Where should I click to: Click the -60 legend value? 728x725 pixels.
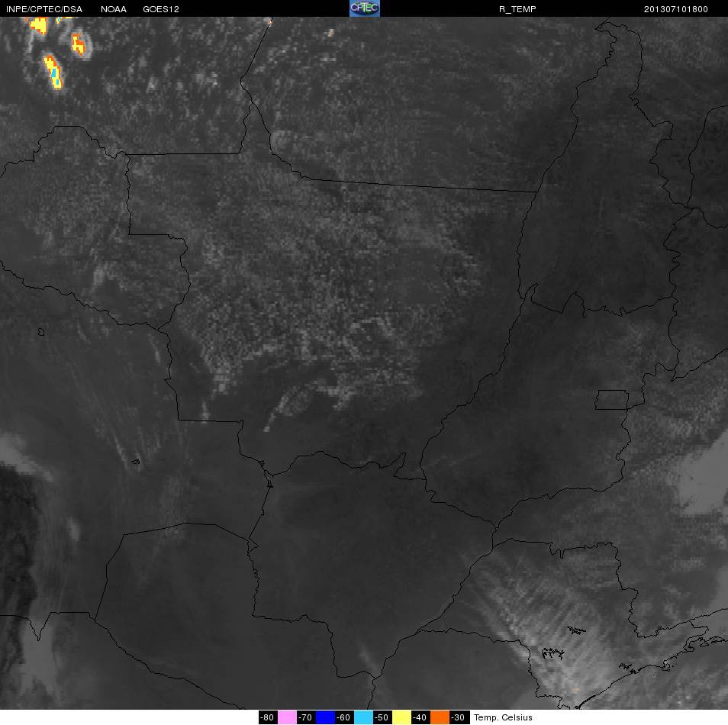pos(343,717)
